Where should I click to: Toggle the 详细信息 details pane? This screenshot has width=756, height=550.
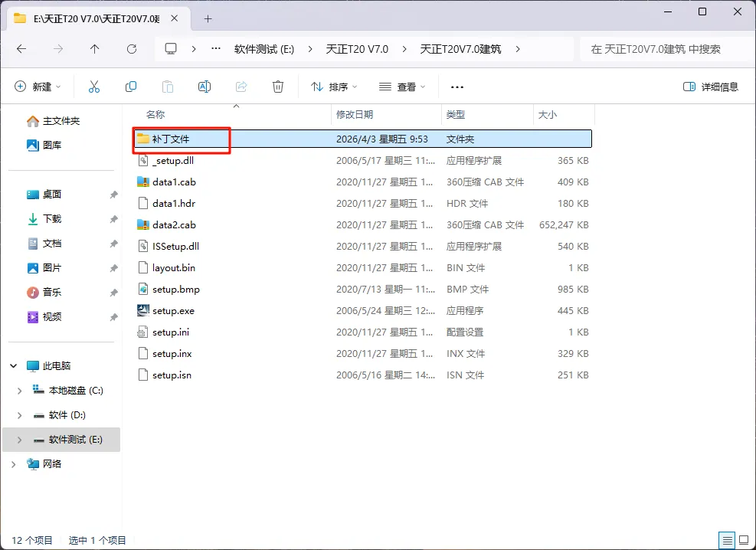pyautogui.click(x=711, y=87)
